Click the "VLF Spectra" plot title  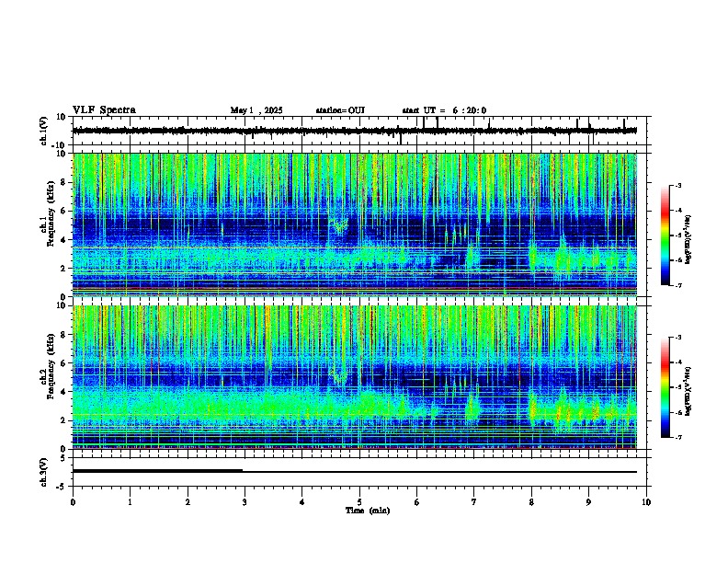click(104, 110)
